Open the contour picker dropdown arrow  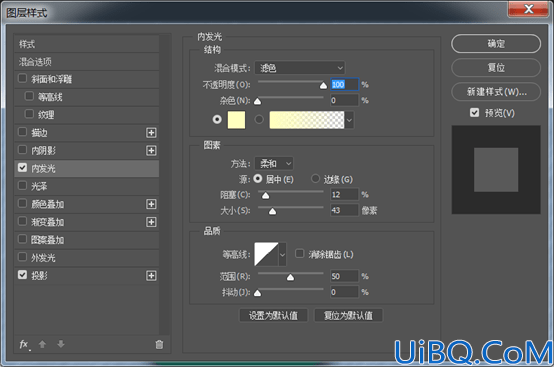(282, 254)
